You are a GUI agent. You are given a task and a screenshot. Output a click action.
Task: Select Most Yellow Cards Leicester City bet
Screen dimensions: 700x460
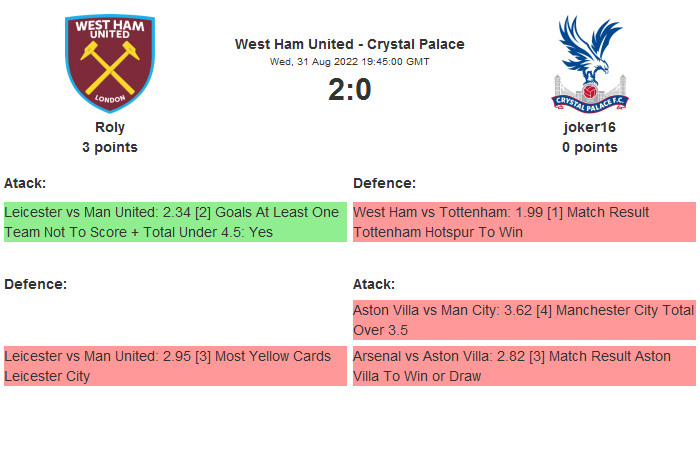(x=174, y=366)
